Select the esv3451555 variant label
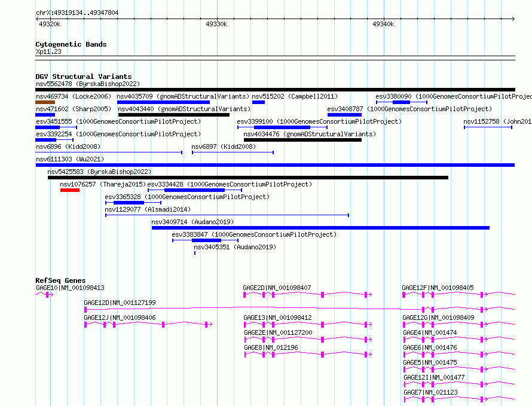The width and height of the screenshot is (532, 406). coord(118,121)
